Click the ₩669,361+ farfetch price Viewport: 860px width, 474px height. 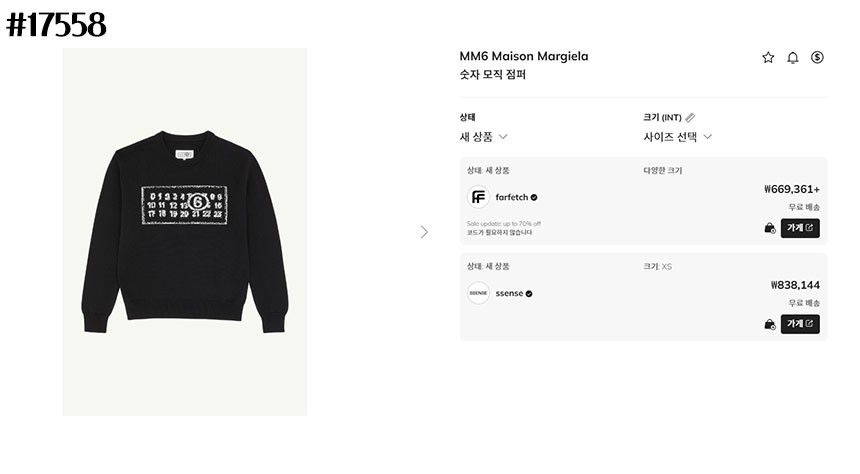click(x=791, y=189)
